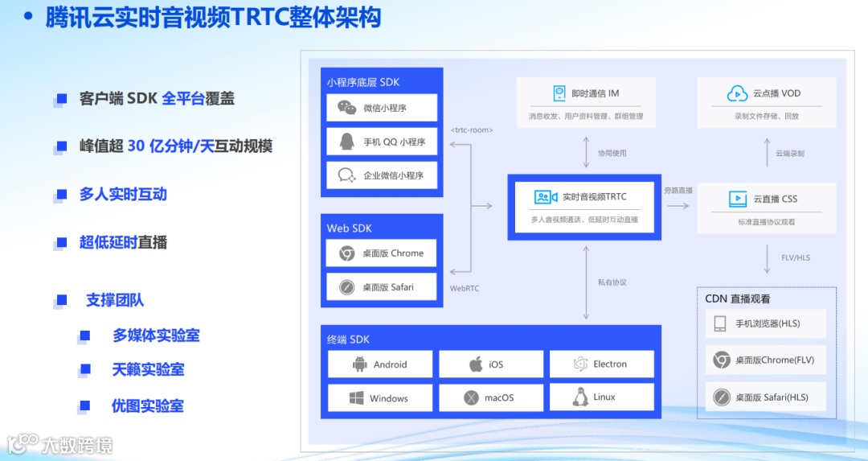Select the 微信小程序 box
Viewport: 868px width, 461px height.
pyautogui.click(x=382, y=108)
